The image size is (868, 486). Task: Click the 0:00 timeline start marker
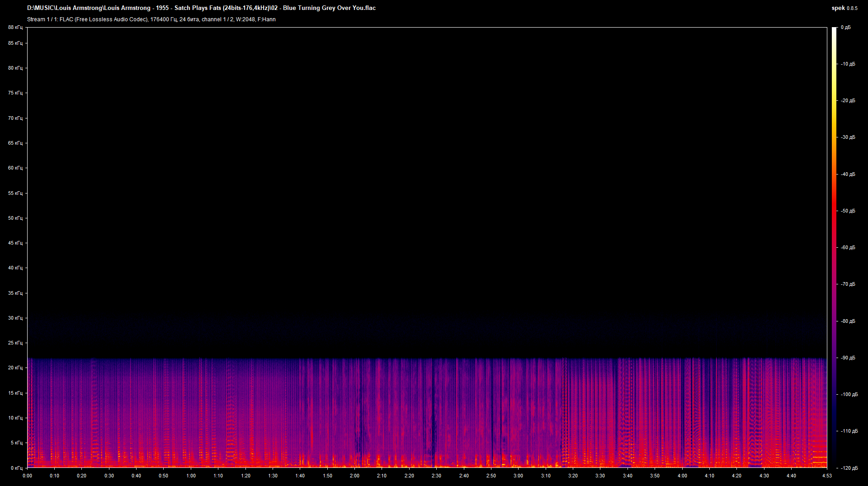27,476
